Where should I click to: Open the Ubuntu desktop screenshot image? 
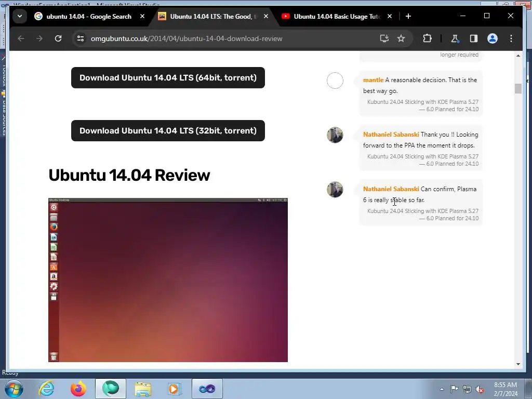(168, 280)
